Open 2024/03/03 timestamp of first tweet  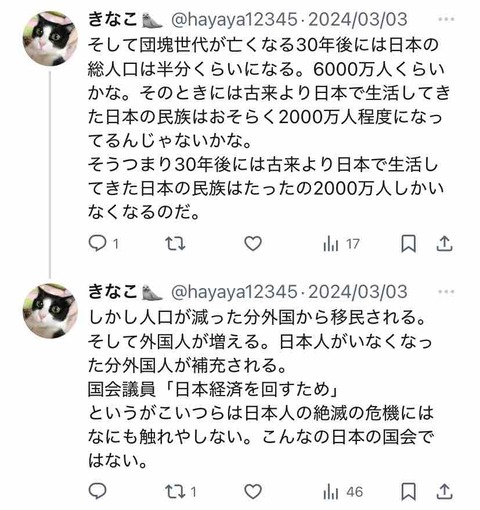click(358, 20)
